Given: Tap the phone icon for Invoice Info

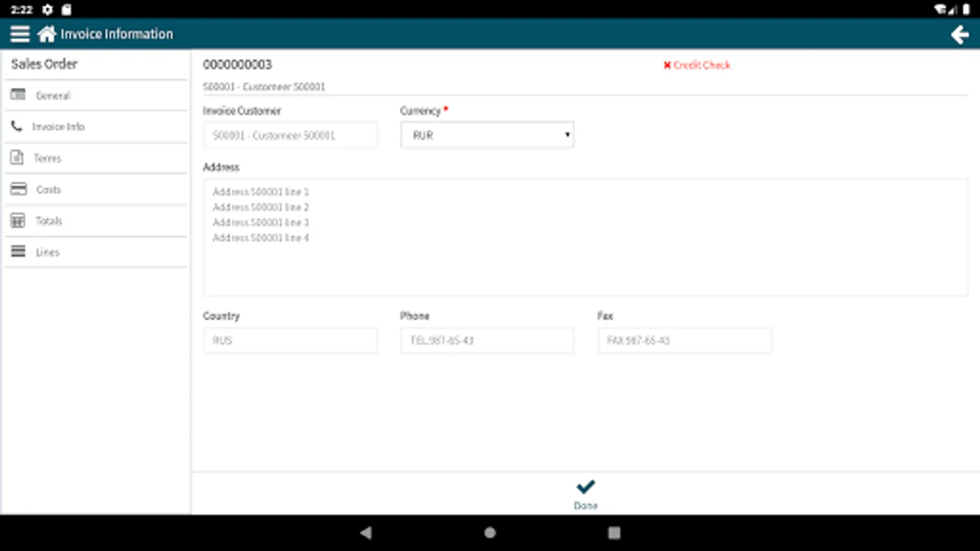Looking at the screenshot, I should tap(17, 126).
